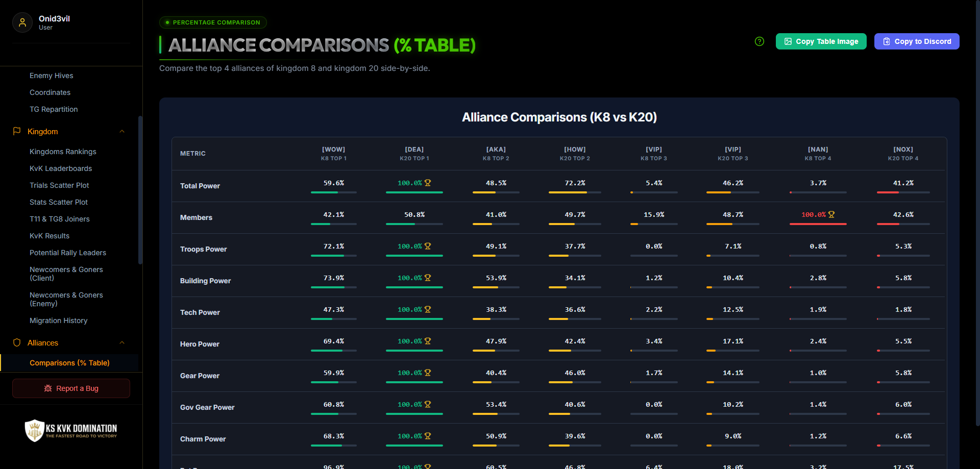Open the KvK Leaderboards menu item
Image resolution: width=980 pixels, height=469 pixels.
[x=61, y=168]
